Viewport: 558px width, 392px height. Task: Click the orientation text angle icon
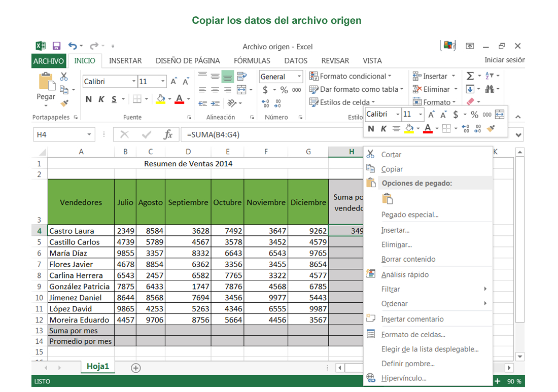coord(232,103)
